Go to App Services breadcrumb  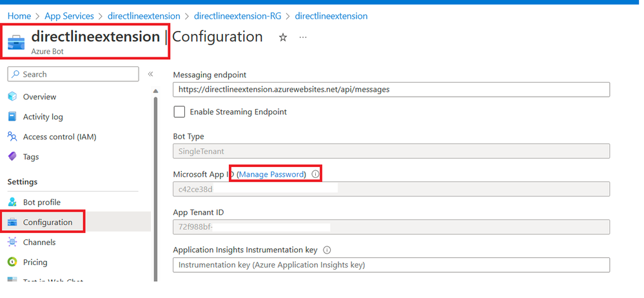[x=69, y=15]
